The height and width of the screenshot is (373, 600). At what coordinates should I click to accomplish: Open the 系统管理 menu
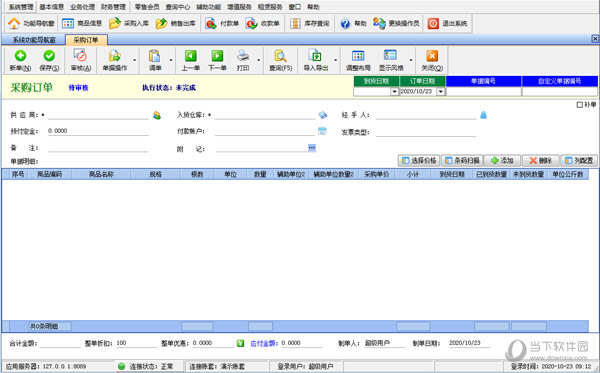(21, 7)
